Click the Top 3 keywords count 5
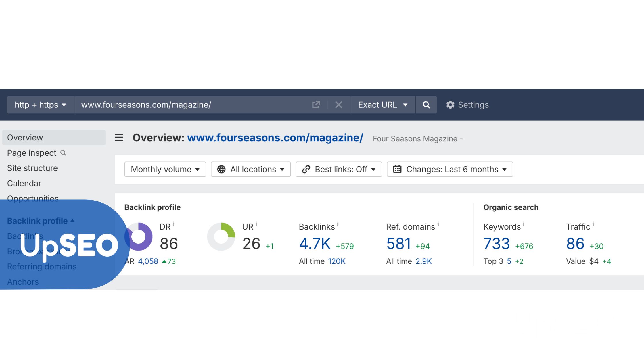The height and width of the screenshot is (362, 644). 509,261
